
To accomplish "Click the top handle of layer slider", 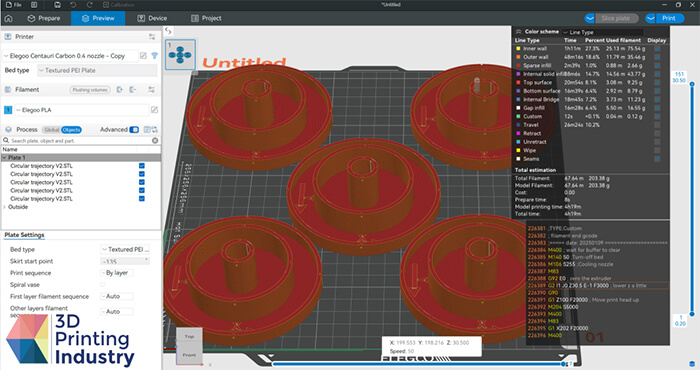I will (692, 84).
